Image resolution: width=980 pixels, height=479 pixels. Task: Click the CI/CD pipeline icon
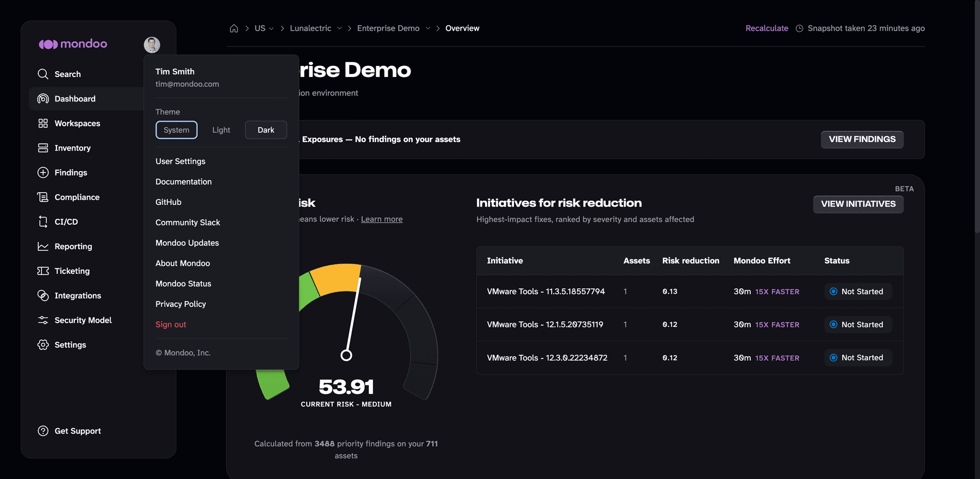pyautogui.click(x=43, y=222)
